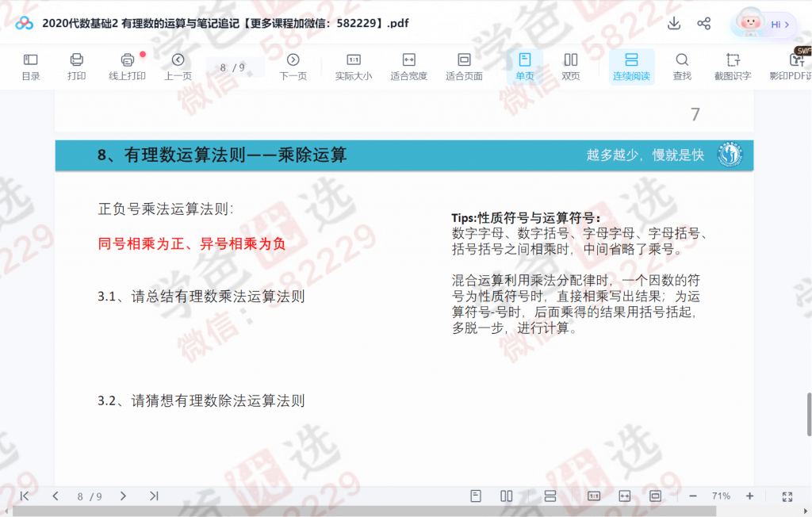
Task: Switch to 单页 single page view
Action: (525, 67)
